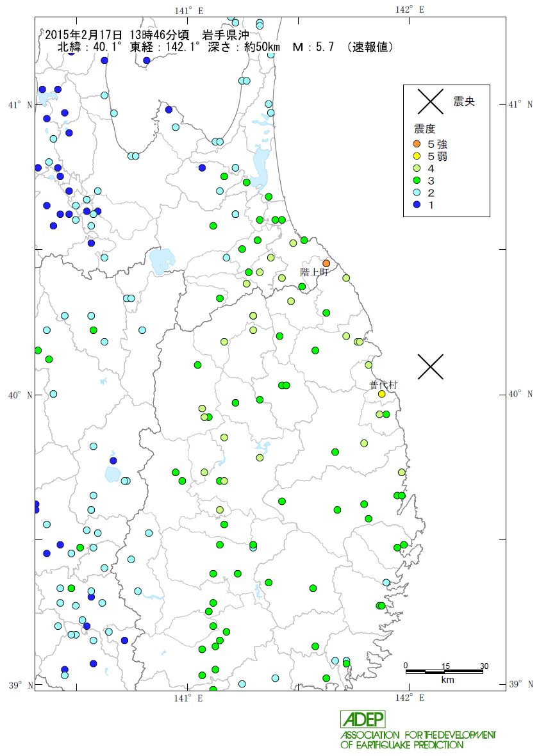Click the epicenter X symbol in legend
Image resolution: width=539 pixels, height=756 pixels.
(x=430, y=101)
